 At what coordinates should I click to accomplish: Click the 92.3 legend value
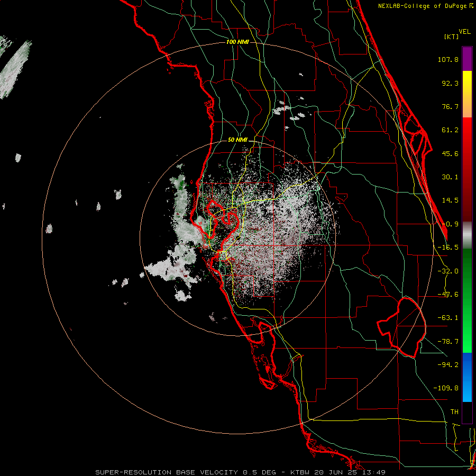[450, 83]
